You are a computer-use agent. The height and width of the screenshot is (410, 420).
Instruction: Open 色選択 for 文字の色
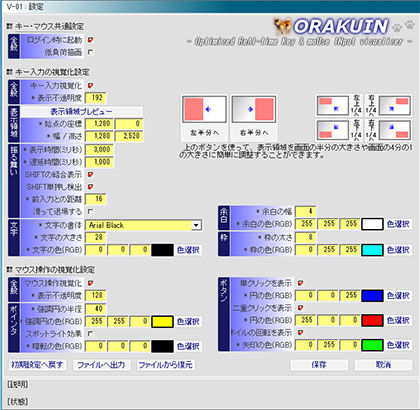188,250
